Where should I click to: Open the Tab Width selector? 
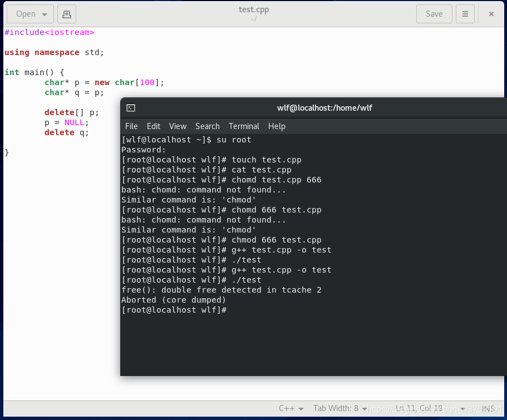pos(340,408)
